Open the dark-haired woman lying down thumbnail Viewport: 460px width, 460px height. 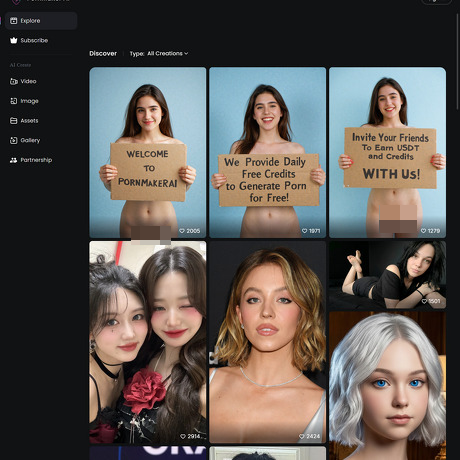(x=387, y=275)
